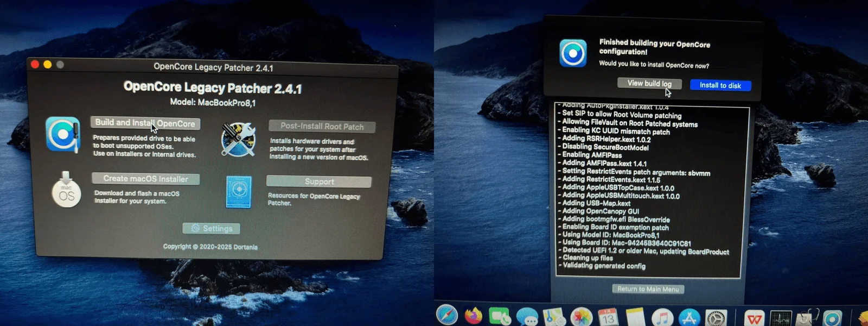Image resolution: width=868 pixels, height=326 pixels.
Task: Choose Create macOS Installer
Action: 145,179
